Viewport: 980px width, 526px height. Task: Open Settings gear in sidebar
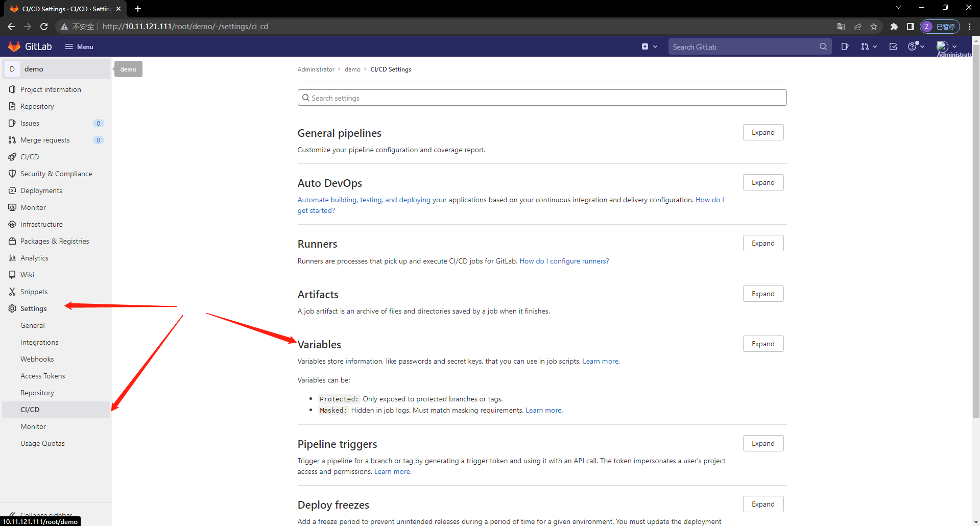(x=56, y=308)
